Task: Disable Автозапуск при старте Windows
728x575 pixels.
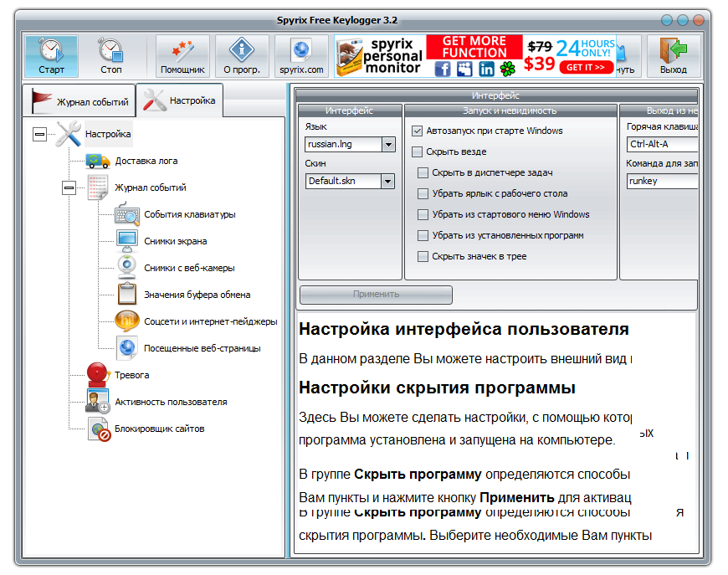Action: (415, 131)
